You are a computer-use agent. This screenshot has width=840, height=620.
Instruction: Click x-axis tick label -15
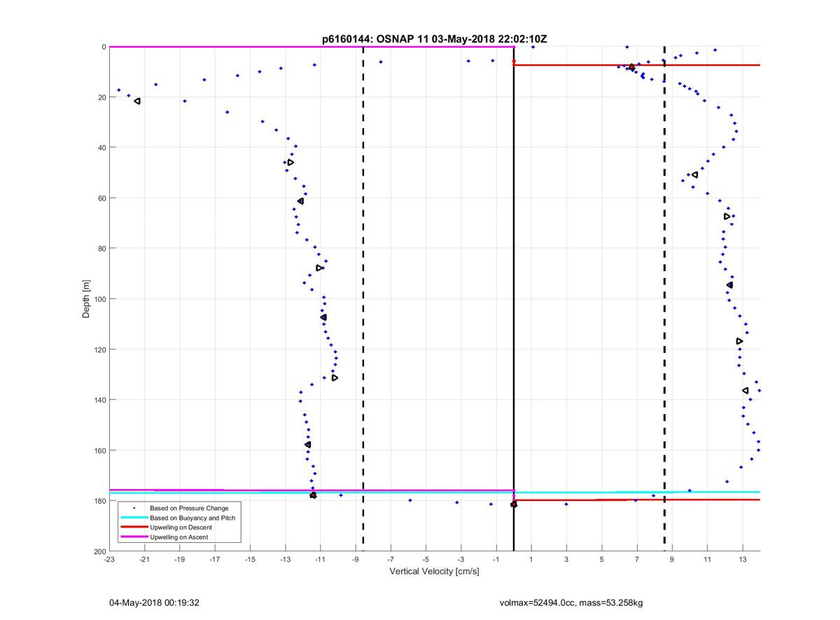(250, 560)
